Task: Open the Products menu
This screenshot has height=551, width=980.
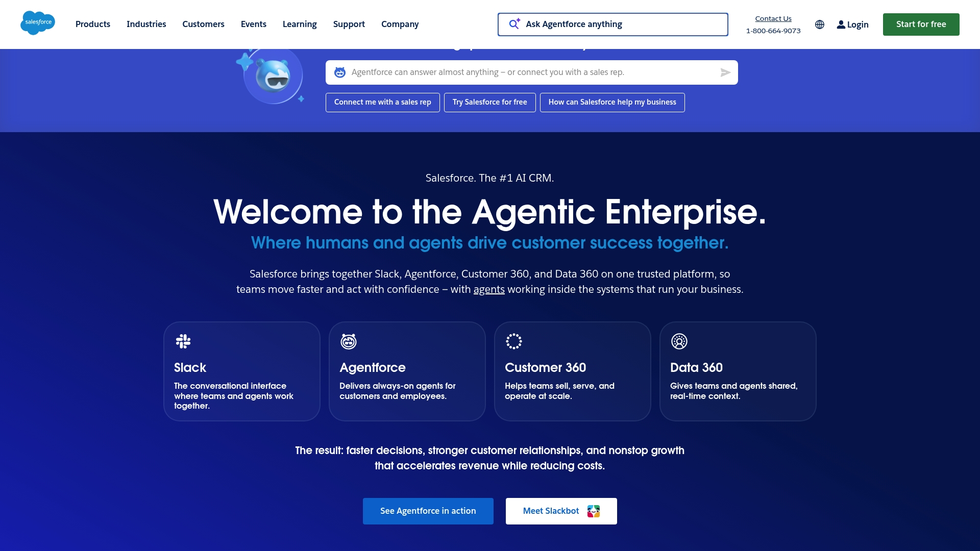Action: tap(93, 24)
